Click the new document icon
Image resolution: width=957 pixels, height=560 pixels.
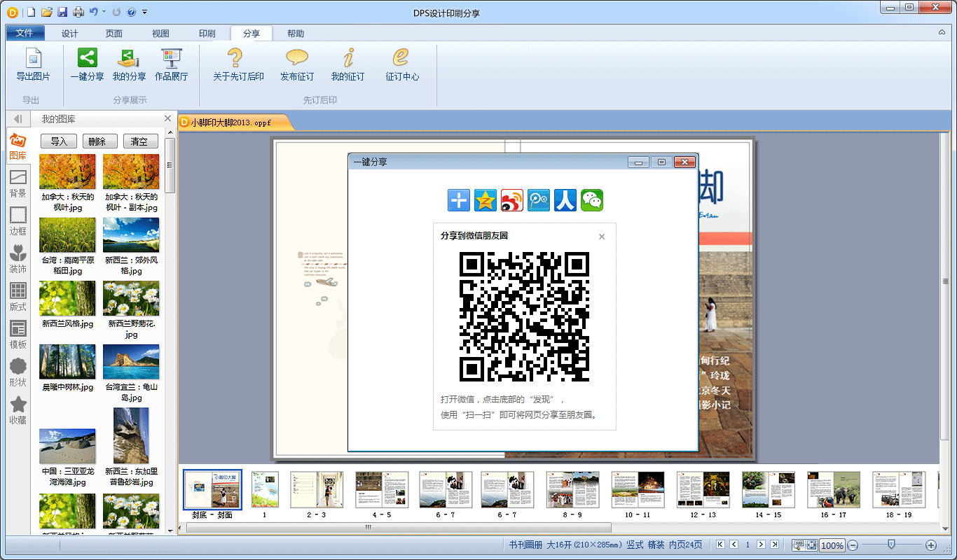tap(30, 12)
